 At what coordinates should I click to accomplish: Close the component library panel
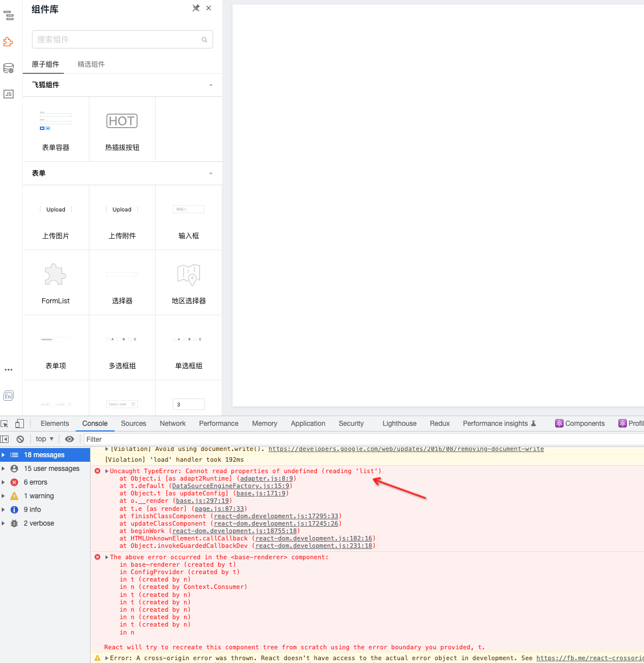tap(209, 8)
